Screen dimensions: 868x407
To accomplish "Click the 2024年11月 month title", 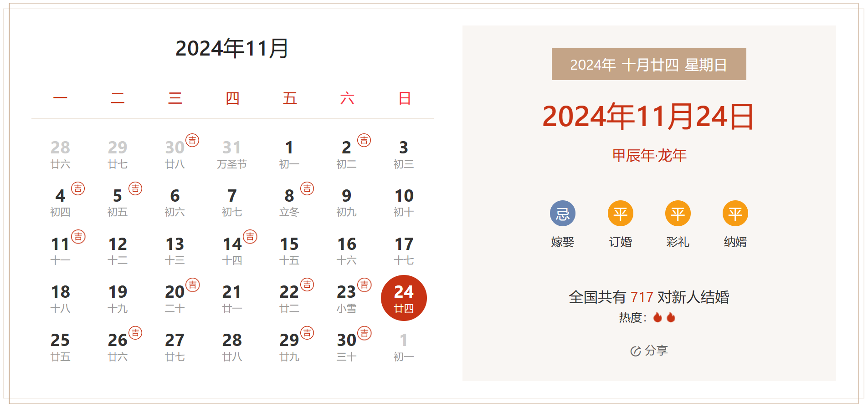I will tap(232, 48).
